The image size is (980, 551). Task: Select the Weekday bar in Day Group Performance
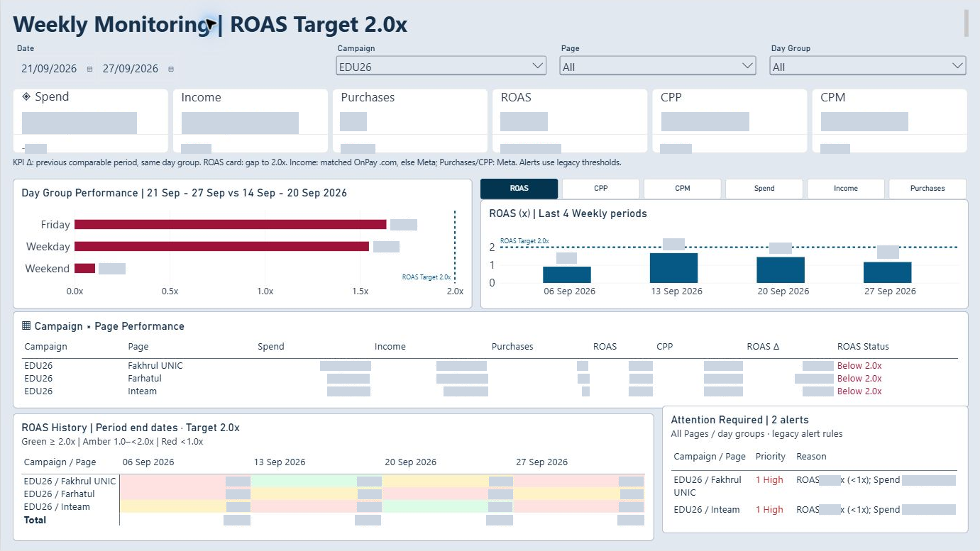click(222, 247)
